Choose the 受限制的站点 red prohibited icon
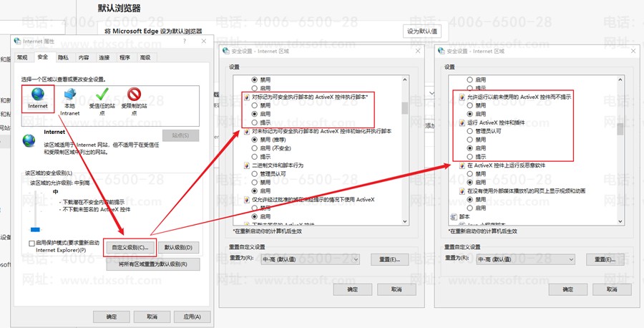 (134, 95)
